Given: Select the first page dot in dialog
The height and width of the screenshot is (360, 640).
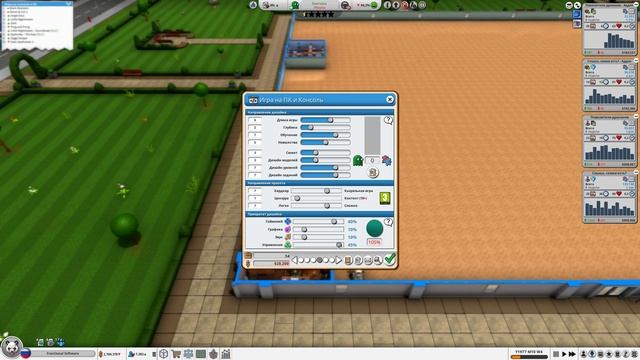Looking at the screenshot, I should [x=301, y=260].
